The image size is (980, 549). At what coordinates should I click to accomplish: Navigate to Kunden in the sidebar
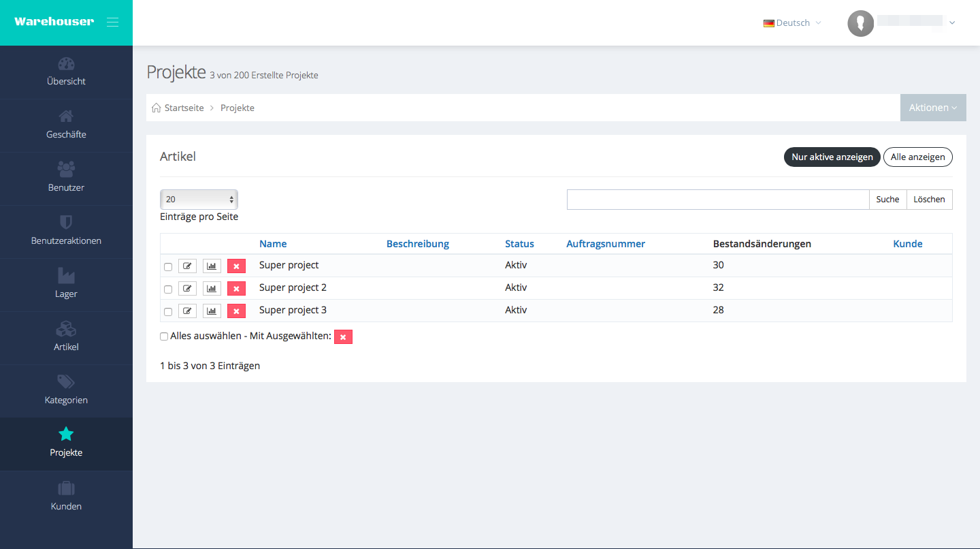click(x=66, y=497)
